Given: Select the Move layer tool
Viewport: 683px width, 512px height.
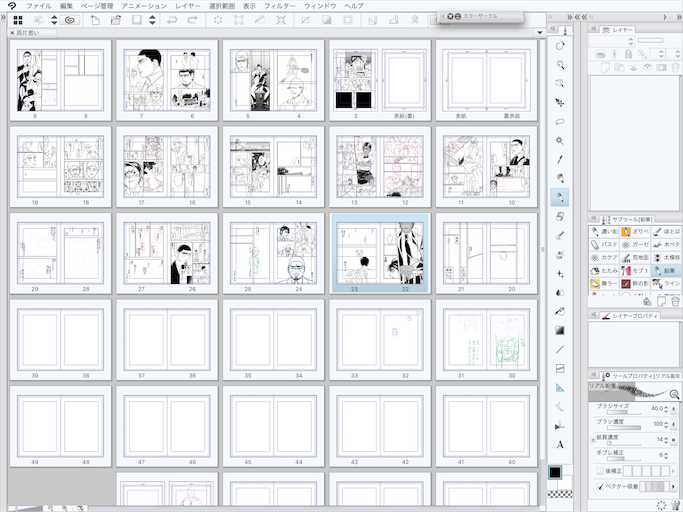Looking at the screenshot, I should click(560, 102).
